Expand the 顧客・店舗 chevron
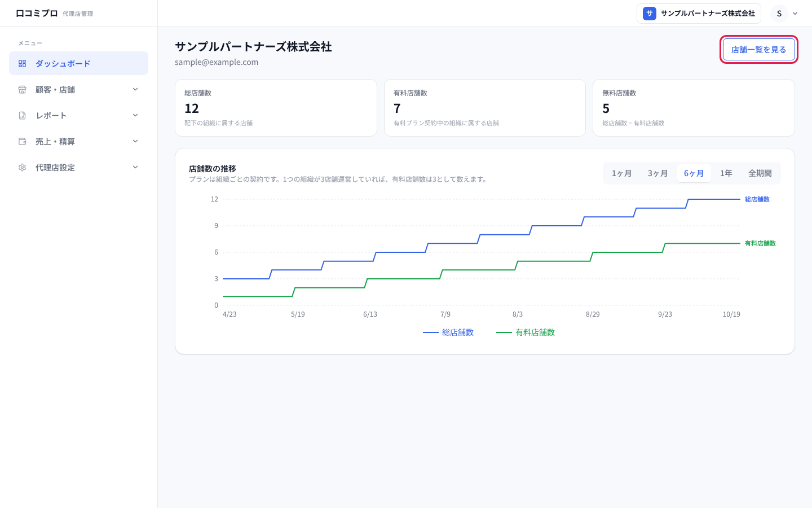The height and width of the screenshot is (508, 812). point(135,89)
